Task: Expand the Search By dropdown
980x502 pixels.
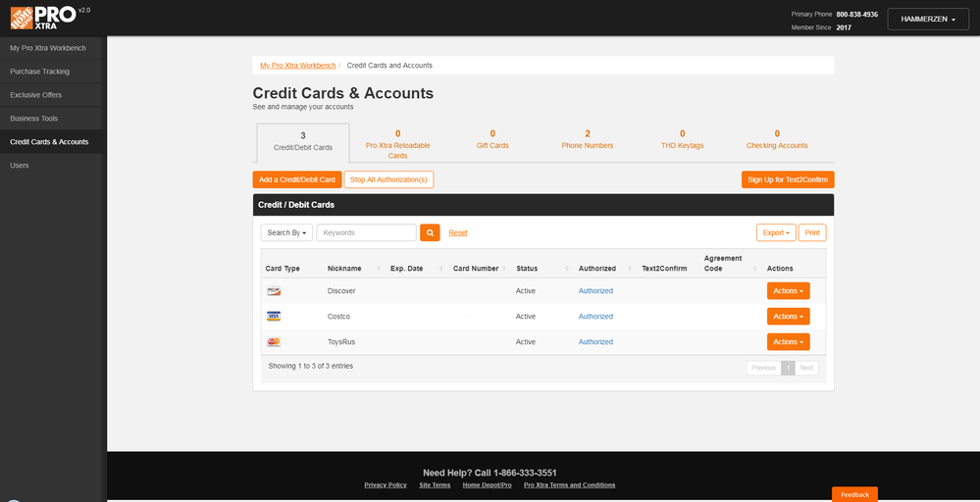Action: point(286,232)
